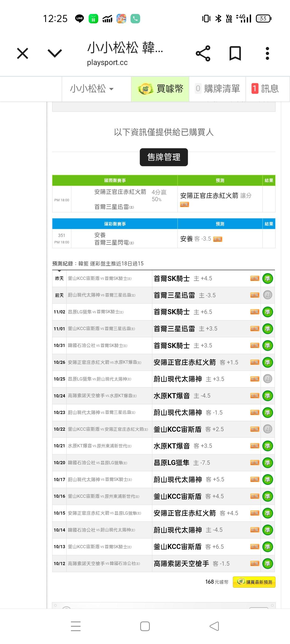Click 安陽正官庄赤紅火箭 vs 水原KT爆音 on 10/26
This screenshot has width=290, height=644.
pos(104,362)
